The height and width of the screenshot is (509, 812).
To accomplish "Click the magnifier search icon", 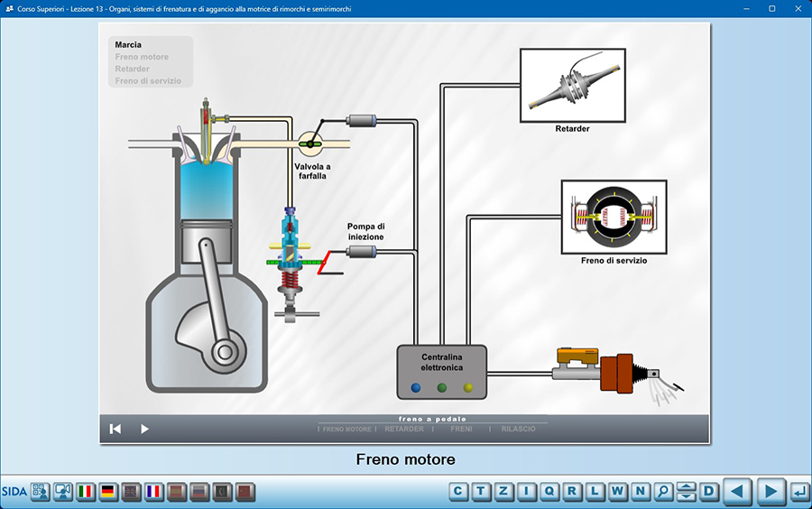I will tap(663, 492).
